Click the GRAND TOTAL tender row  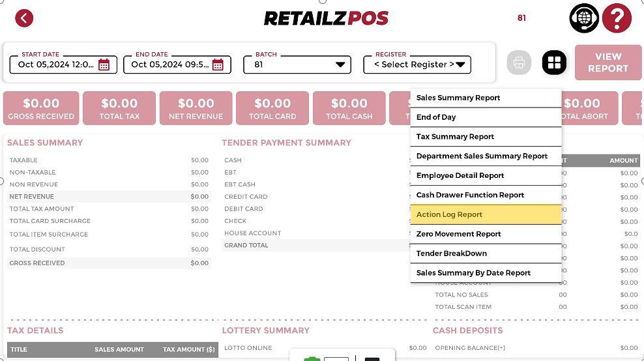(316, 245)
